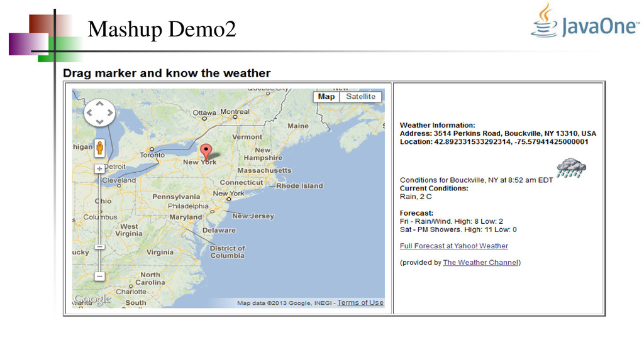Screen dimensions: 644x362
Task: Click the Street View pegman icon
Action: [99, 148]
